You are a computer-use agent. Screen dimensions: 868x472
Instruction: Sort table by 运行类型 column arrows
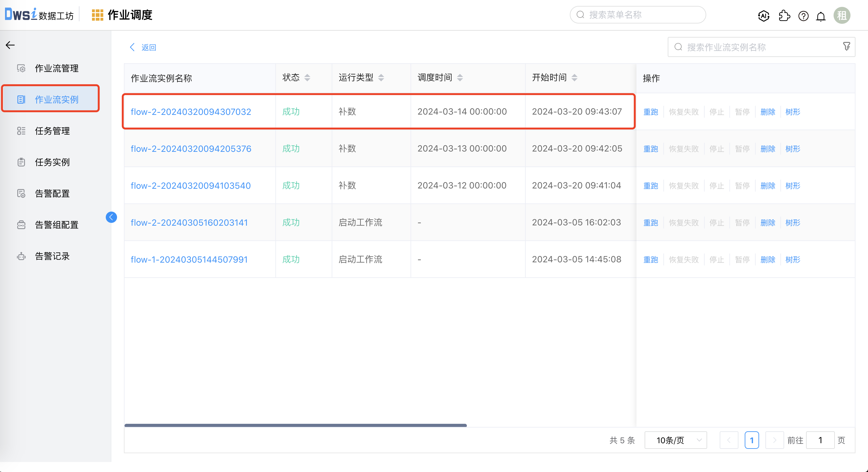point(381,78)
